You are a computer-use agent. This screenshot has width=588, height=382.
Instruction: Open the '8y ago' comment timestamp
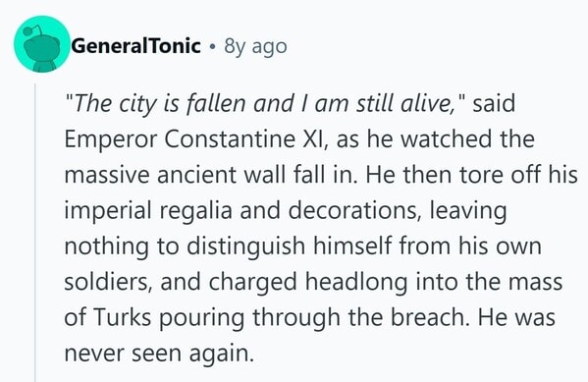[255, 46]
